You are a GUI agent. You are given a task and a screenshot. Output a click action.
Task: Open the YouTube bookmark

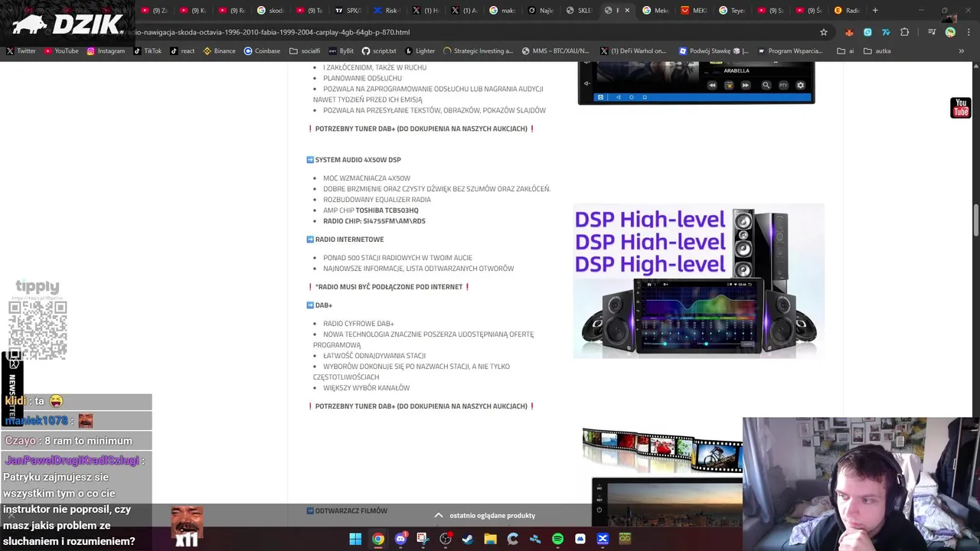(61, 51)
